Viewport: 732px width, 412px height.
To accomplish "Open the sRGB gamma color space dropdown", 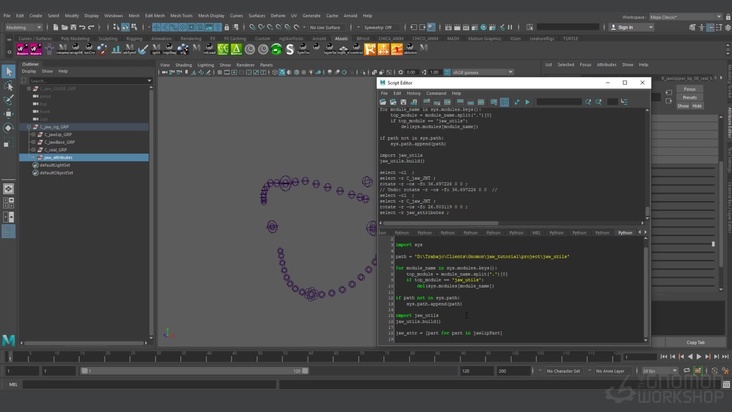I will [x=480, y=72].
